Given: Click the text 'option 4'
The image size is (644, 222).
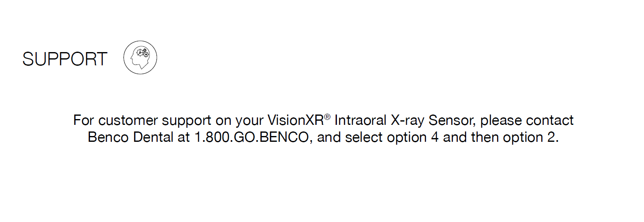Looking at the screenshot, I should [413, 137].
